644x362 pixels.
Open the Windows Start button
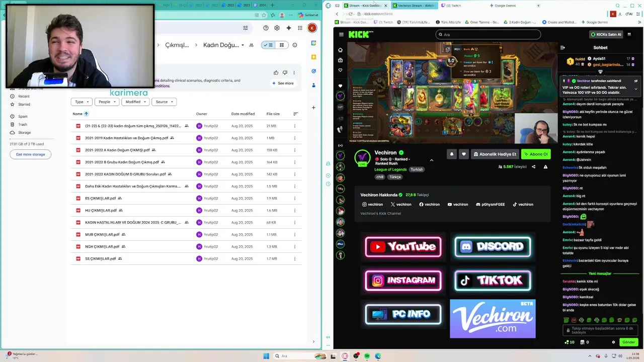tap(266, 356)
